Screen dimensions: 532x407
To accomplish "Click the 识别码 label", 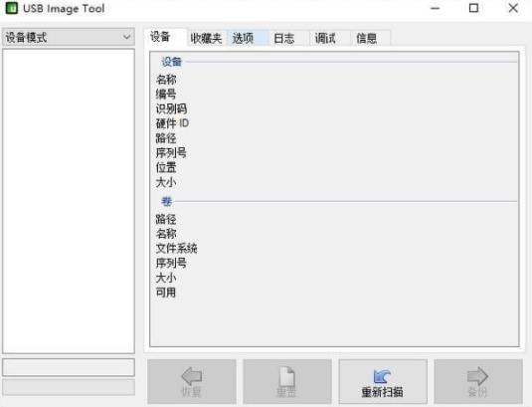I will point(171,108).
